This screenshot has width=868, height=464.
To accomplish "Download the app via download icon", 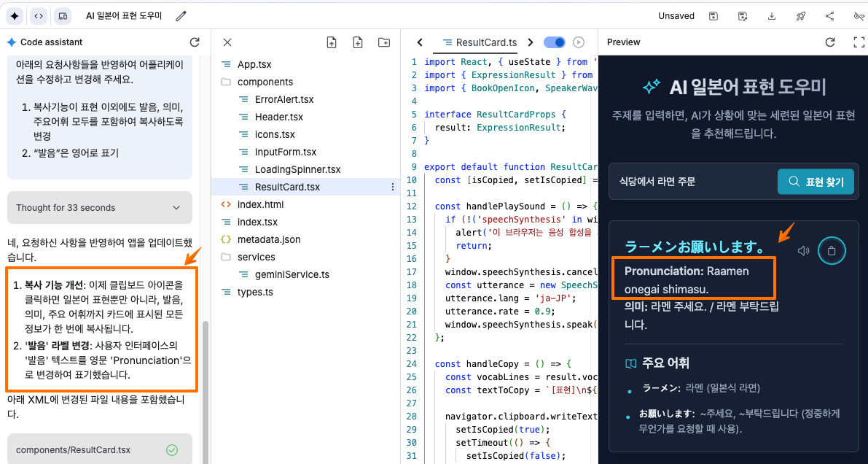I will (x=772, y=16).
